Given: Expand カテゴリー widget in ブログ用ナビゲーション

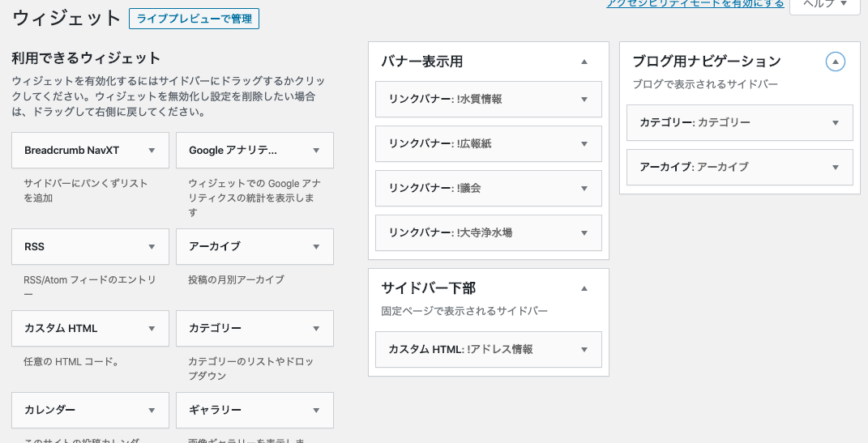Looking at the screenshot, I should click(x=835, y=123).
